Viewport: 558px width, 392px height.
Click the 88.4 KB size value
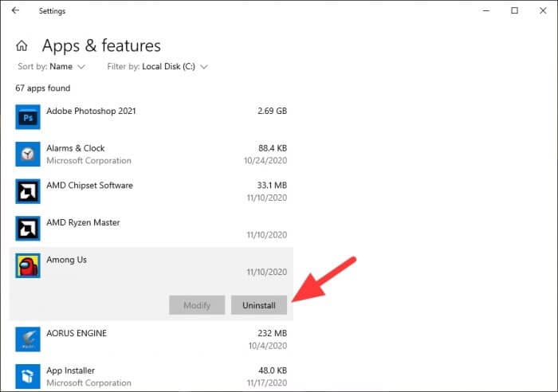[273, 148]
